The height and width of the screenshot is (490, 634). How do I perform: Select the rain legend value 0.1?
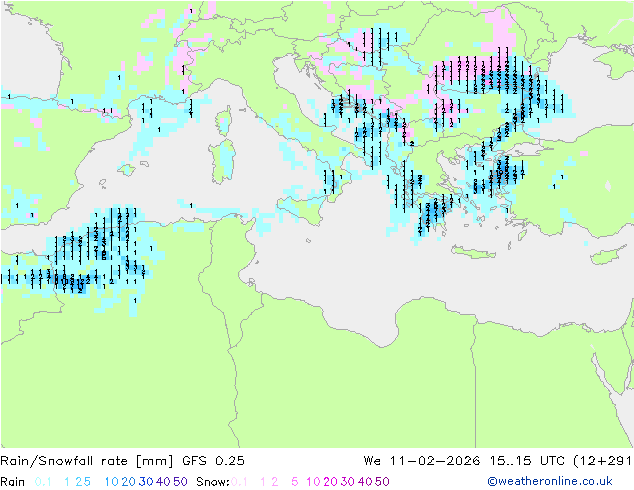point(43,482)
